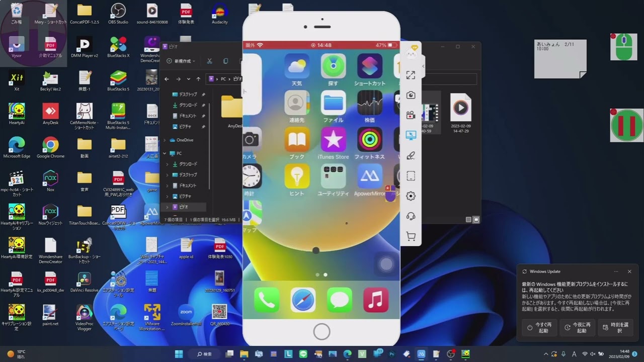Open ApowerMirror's whiteboard annotation tool
644x362 pixels.
point(411,155)
